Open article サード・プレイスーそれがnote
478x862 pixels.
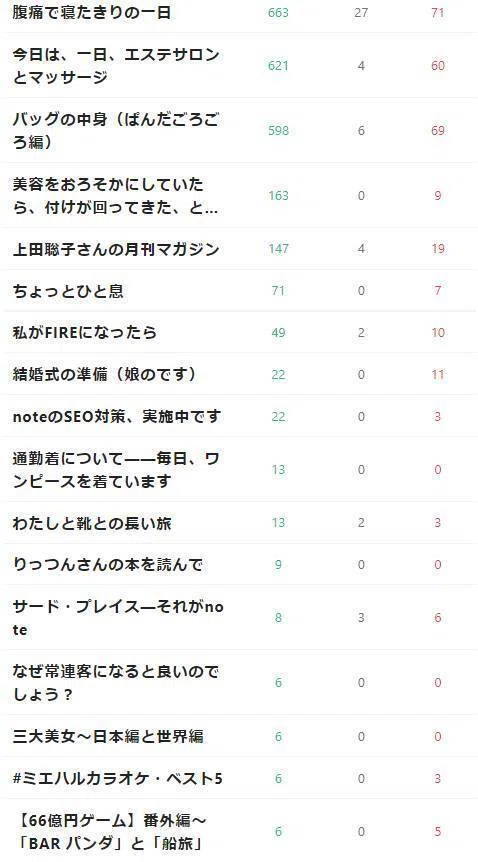click(118, 618)
